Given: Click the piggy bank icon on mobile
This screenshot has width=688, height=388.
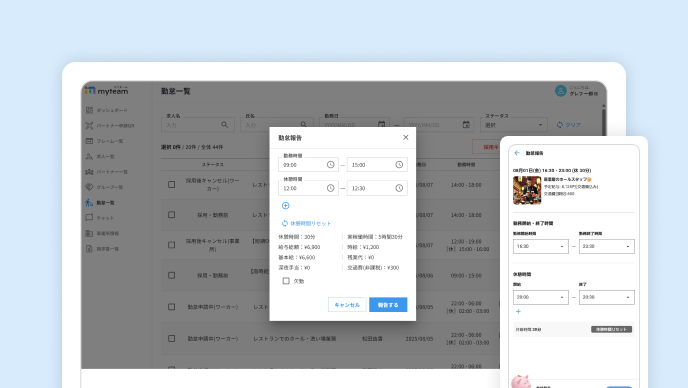Looking at the screenshot, I should (x=521, y=381).
